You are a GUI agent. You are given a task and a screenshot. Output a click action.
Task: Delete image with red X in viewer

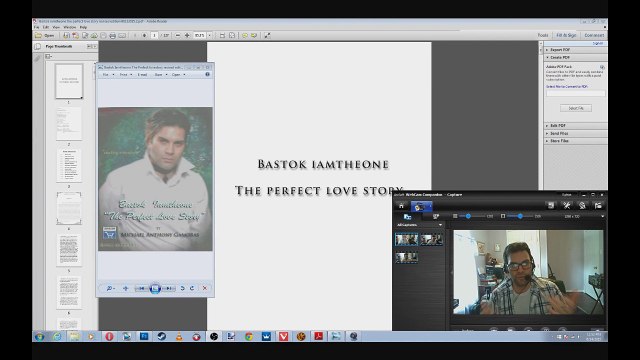point(205,288)
